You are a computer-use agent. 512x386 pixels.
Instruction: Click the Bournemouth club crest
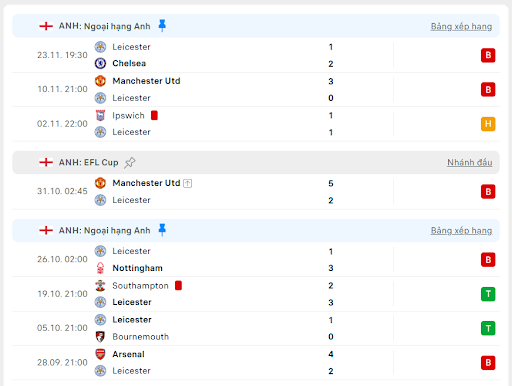pos(100,336)
